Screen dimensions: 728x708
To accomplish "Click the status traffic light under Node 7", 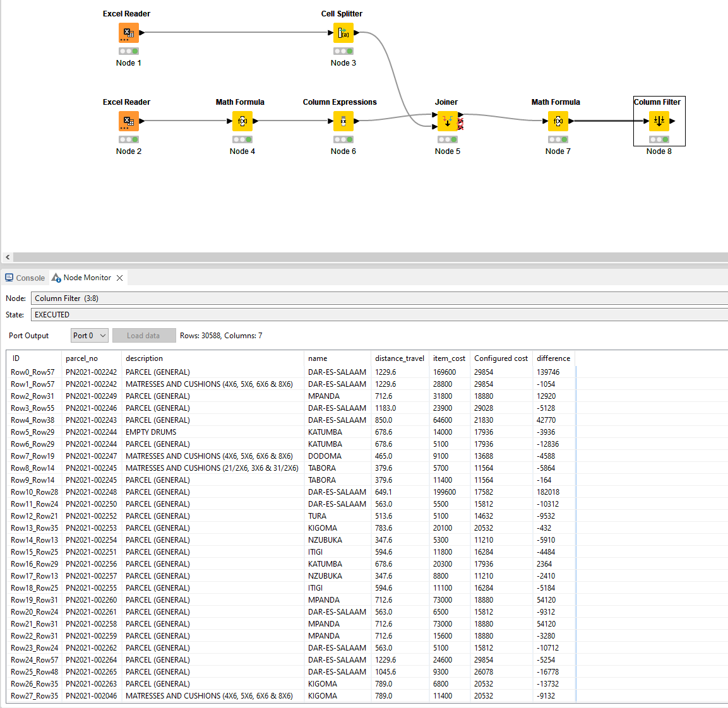I will (x=558, y=139).
